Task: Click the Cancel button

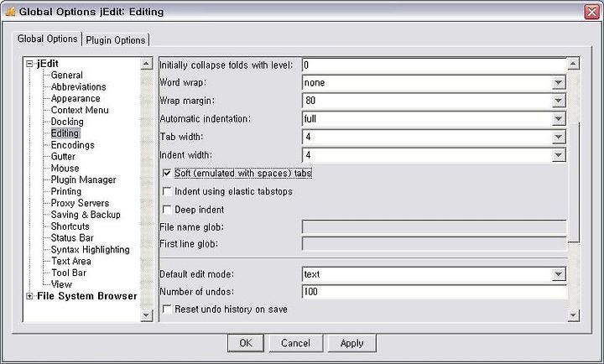Action: (295, 343)
